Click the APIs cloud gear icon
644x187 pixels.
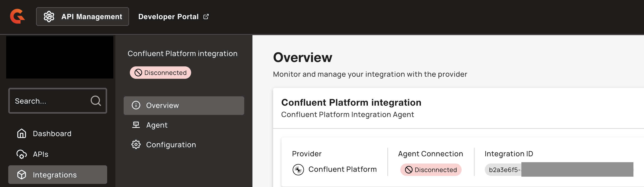(22, 154)
